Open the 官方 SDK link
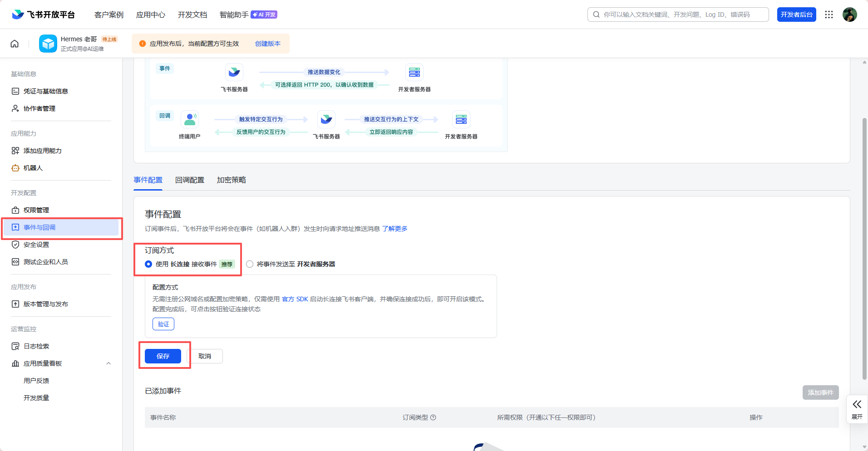This screenshot has width=868, height=451. (x=295, y=299)
